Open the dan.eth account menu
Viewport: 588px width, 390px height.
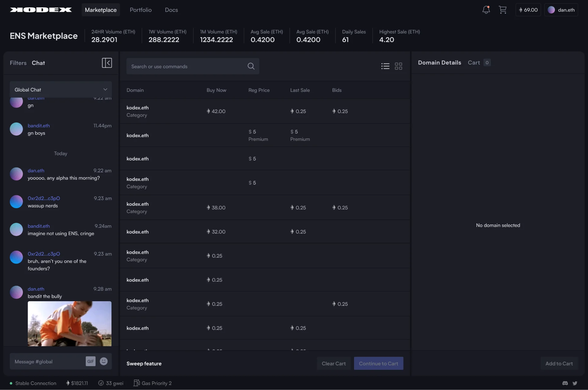pyautogui.click(x=561, y=10)
